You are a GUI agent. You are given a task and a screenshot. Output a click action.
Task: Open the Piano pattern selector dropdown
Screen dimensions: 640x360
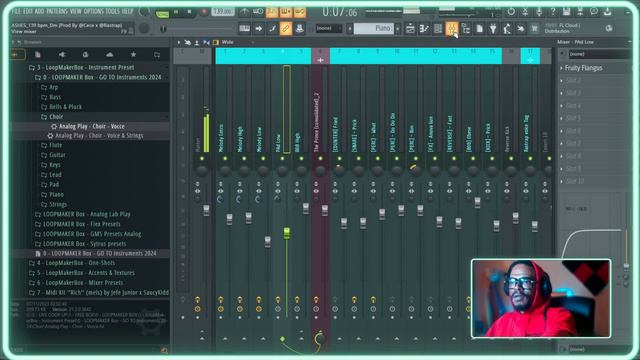coord(373,29)
